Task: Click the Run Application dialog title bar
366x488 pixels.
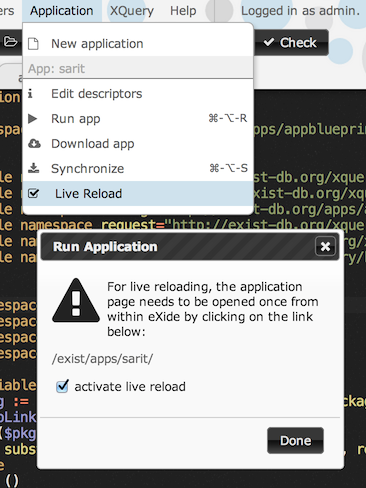Action: 190,247
